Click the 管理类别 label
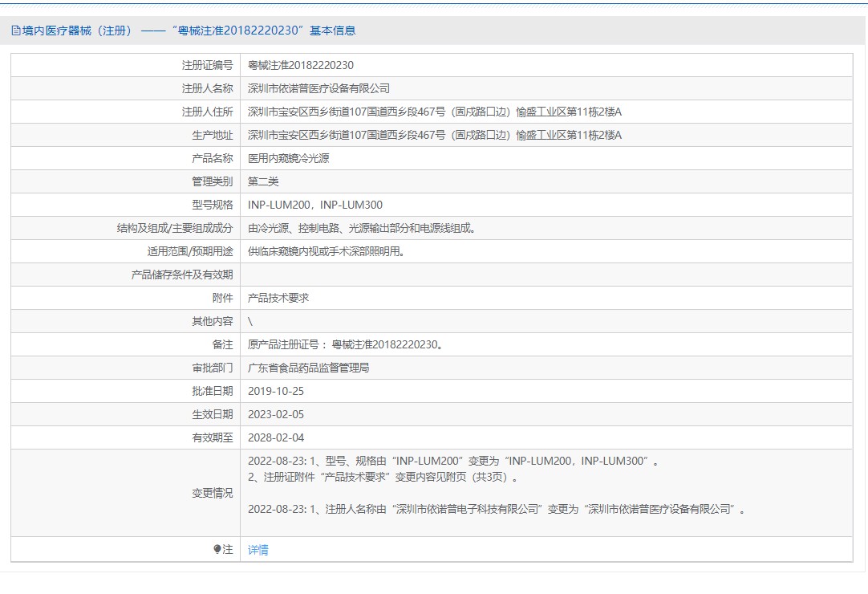Image resolution: width=868 pixels, height=594 pixels. [213, 181]
